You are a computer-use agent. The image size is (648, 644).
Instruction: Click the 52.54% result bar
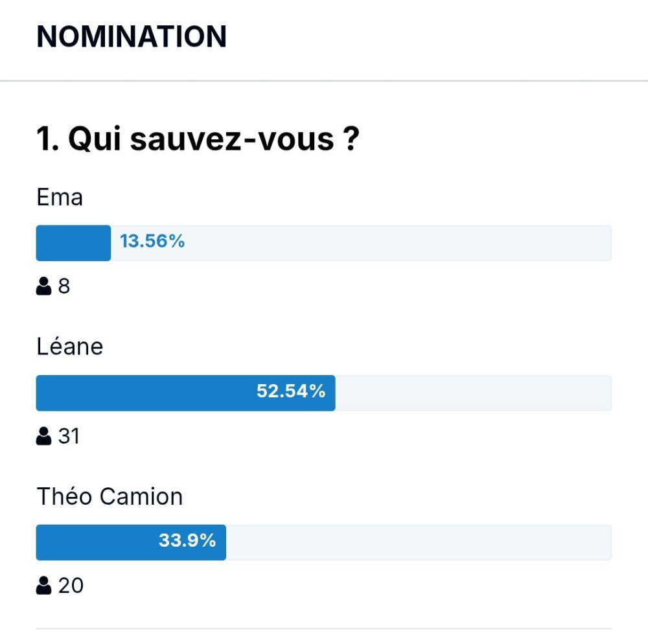click(185, 393)
